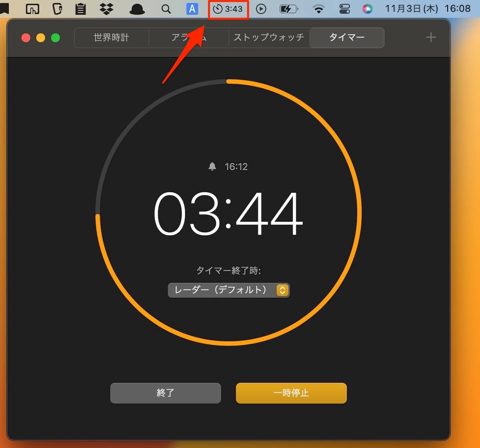480x448 pixels.
Task: Click the 3:43 timer menu bar item
Action: [228, 9]
